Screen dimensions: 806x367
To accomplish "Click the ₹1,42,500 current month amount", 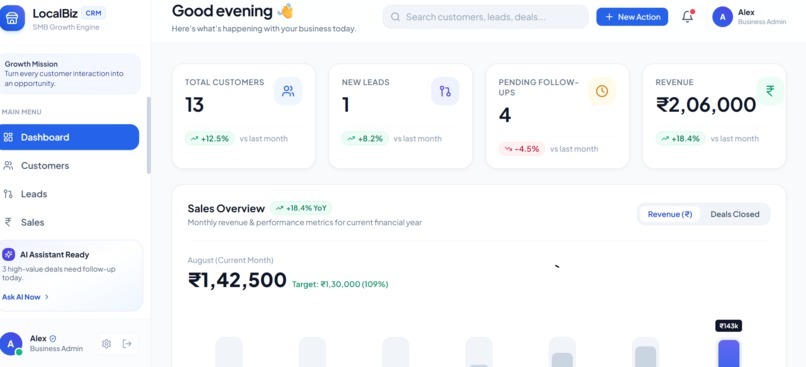I will 237,280.
